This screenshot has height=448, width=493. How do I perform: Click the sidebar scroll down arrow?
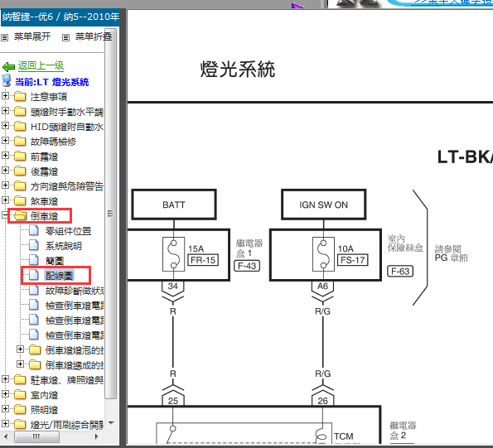(111, 423)
